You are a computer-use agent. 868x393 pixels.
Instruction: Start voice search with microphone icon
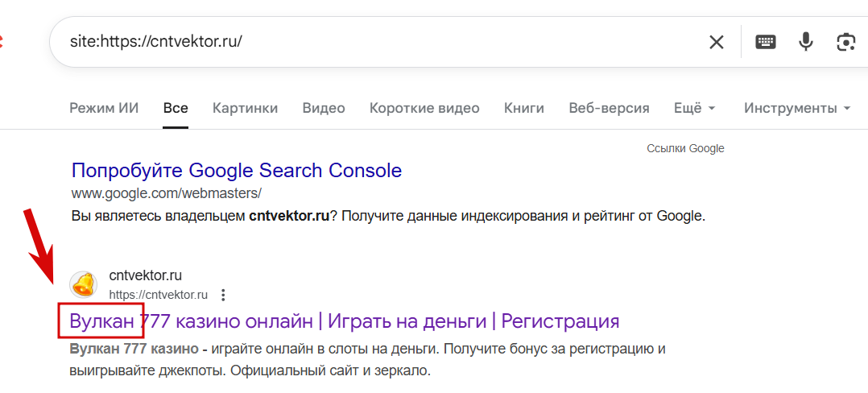[x=806, y=42]
